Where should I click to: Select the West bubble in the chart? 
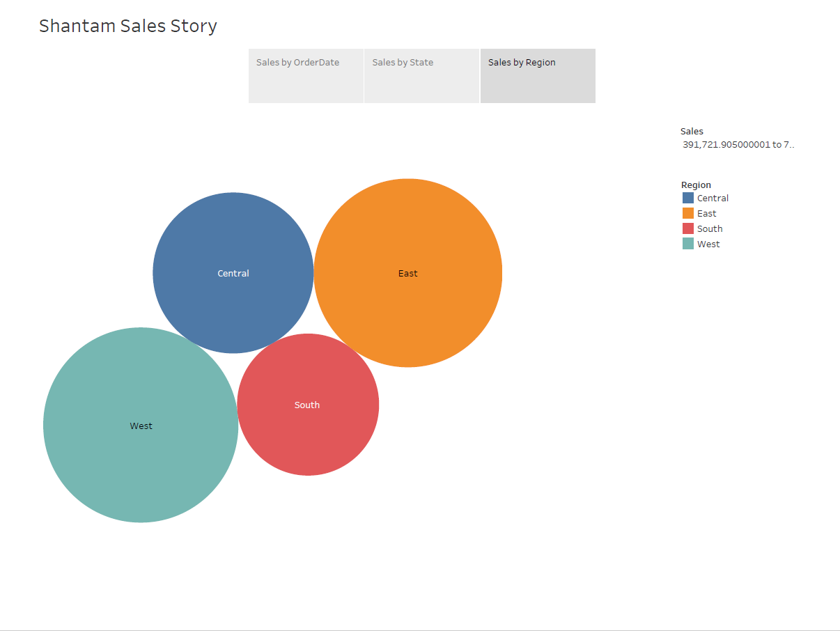pos(141,426)
